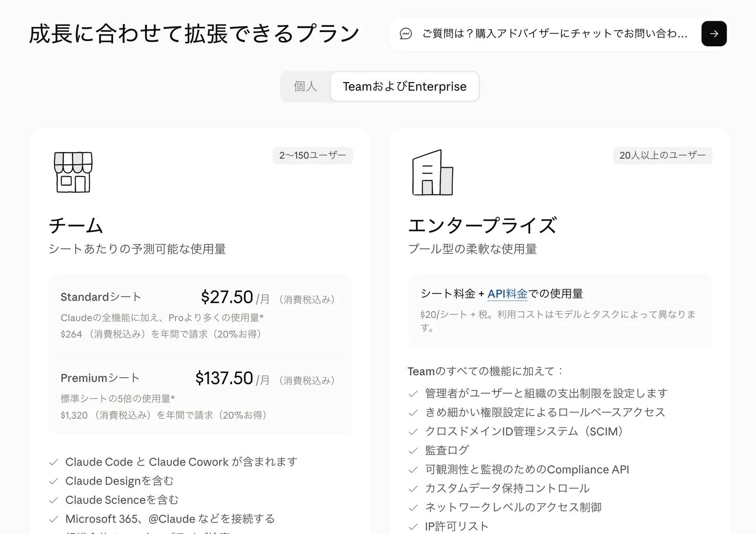Click checkmark beside 管理者がユーザーと組織の支出制限

pyautogui.click(x=413, y=394)
